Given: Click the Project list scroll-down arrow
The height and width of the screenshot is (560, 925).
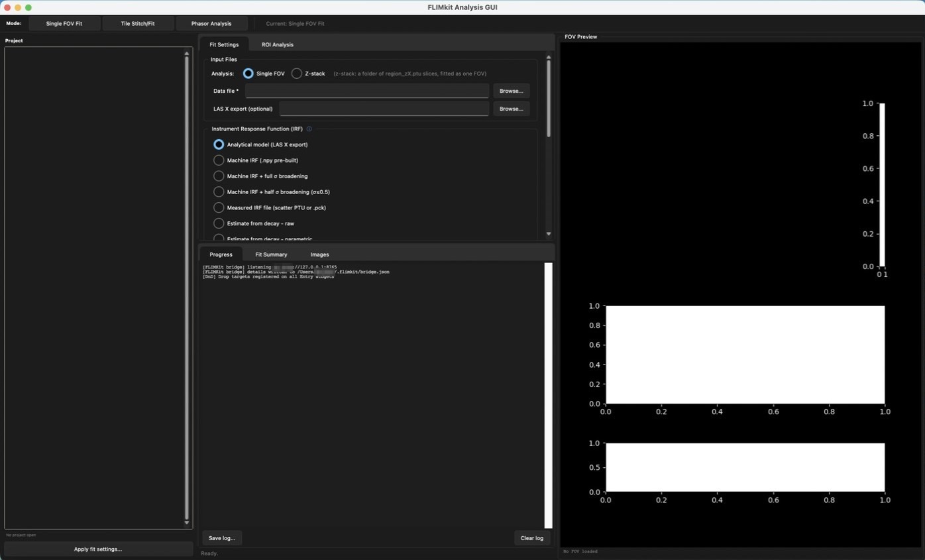Looking at the screenshot, I should coord(186,523).
